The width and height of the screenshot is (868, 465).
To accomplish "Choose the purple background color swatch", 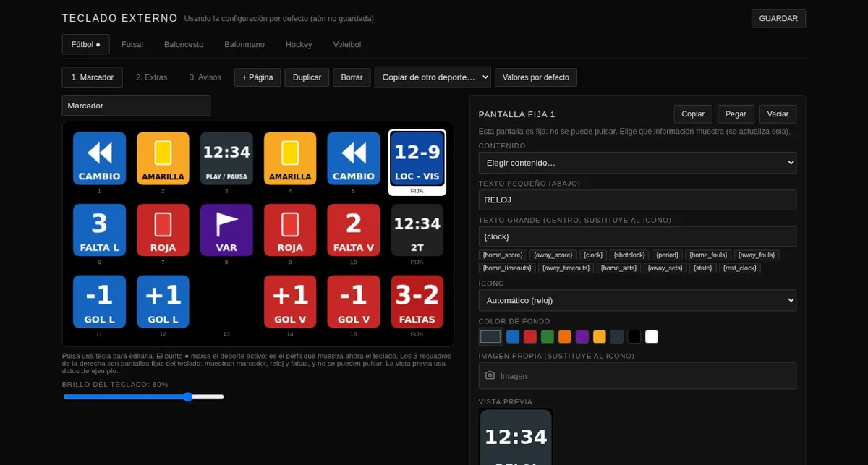I will (x=582, y=336).
